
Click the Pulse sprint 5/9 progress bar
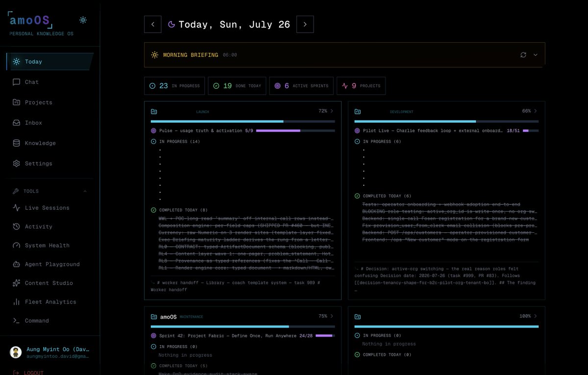pos(295,131)
